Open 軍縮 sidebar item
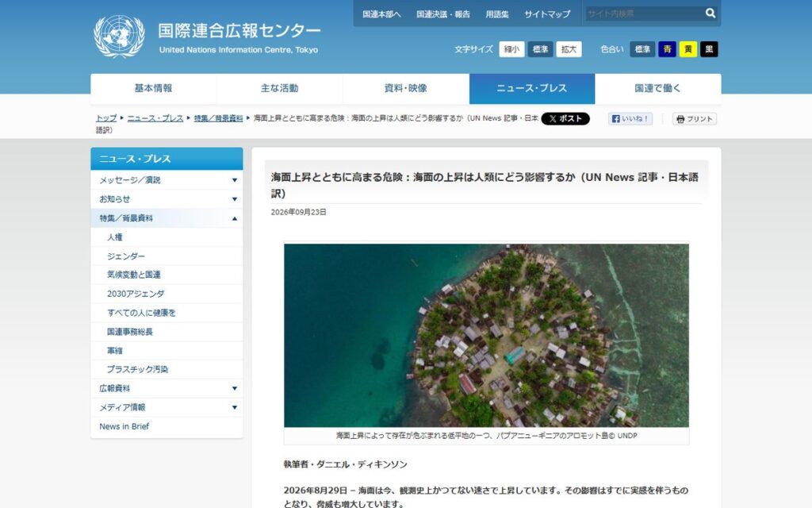The width and height of the screenshot is (812, 508). coord(167,350)
